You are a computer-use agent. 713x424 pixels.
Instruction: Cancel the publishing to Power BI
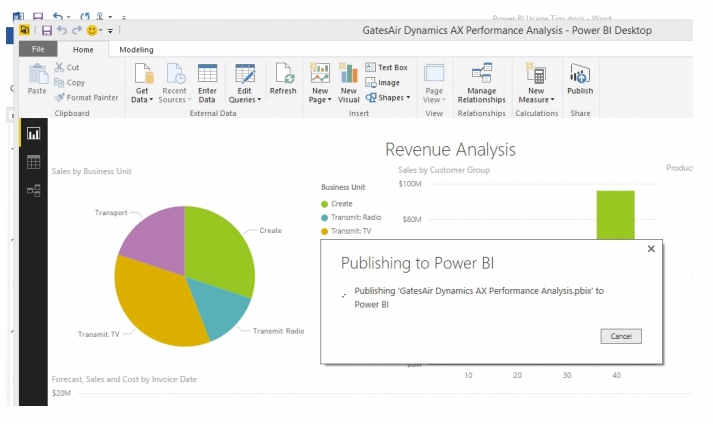(621, 336)
